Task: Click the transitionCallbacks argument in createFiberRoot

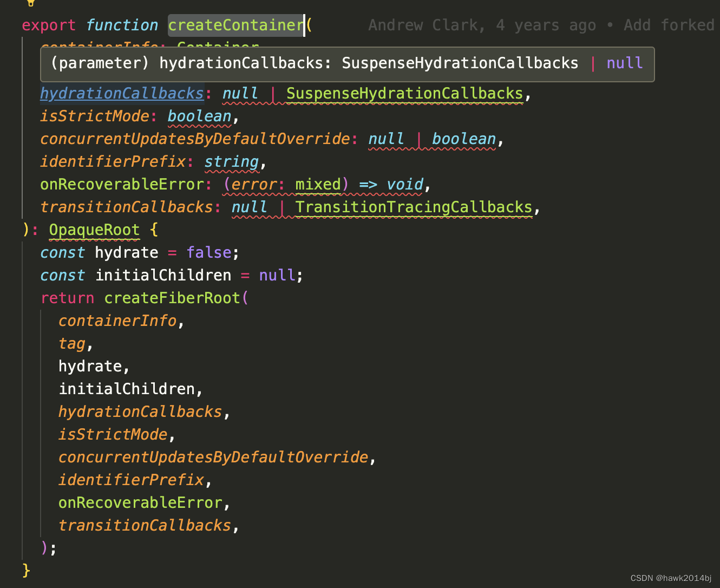Action: tap(145, 526)
